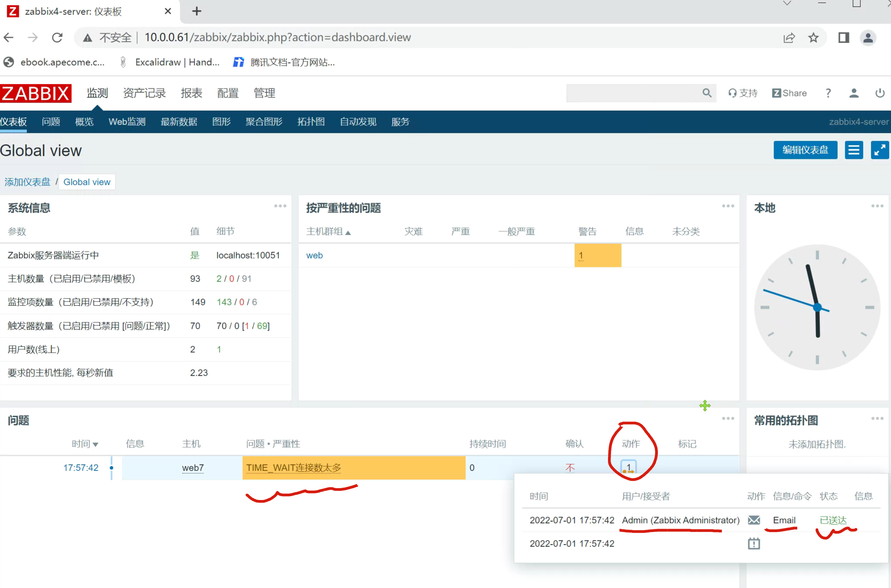Open the dashboard actions list menu icon
891x588 pixels.
pyautogui.click(x=853, y=150)
